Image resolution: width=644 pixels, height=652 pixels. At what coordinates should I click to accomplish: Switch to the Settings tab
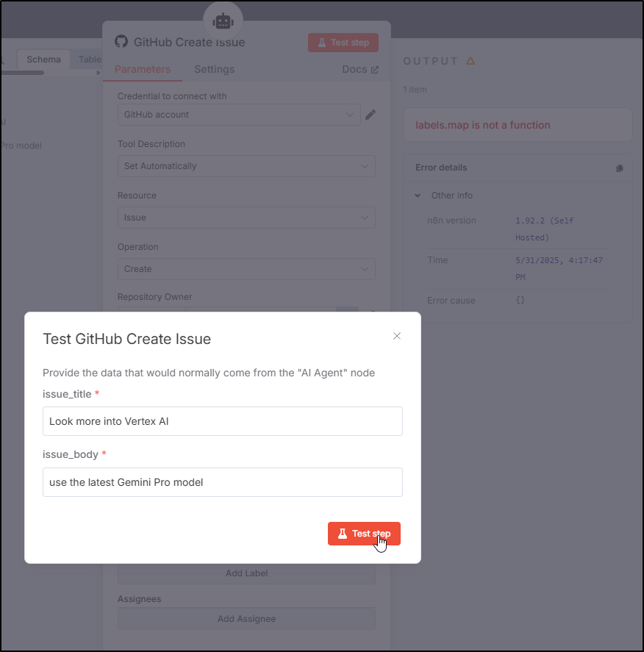(214, 69)
